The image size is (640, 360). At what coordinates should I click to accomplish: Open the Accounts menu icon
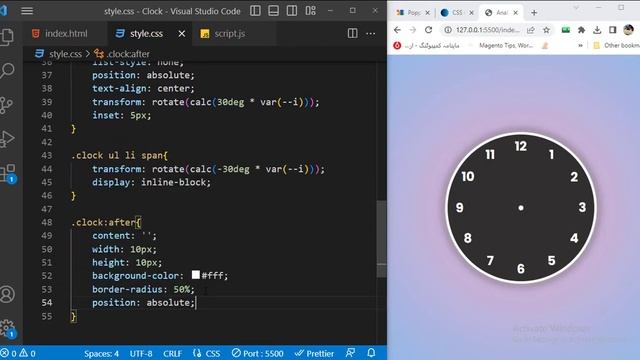[x=7, y=294]
